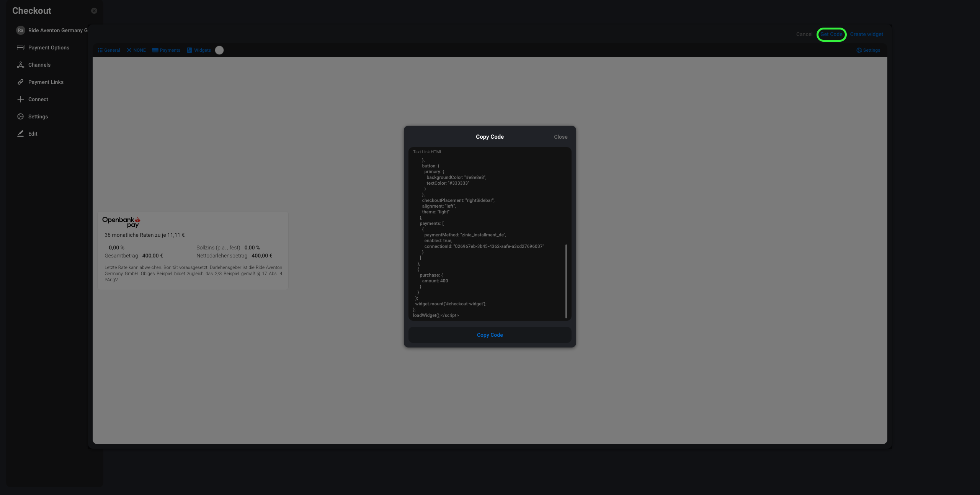The height and width of the screenshot is (495, 980).
Task: Click the amount: 400 line
Action: tap(435, 281)
